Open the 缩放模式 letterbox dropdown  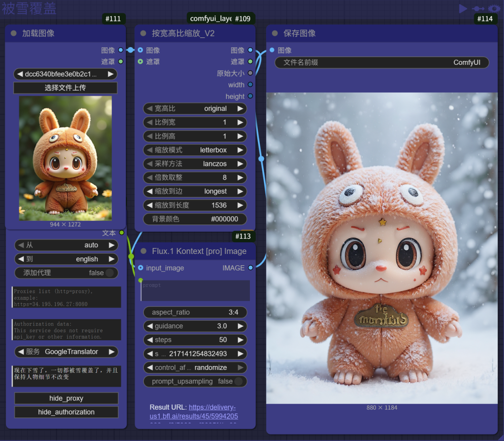(x=195, y=150)
